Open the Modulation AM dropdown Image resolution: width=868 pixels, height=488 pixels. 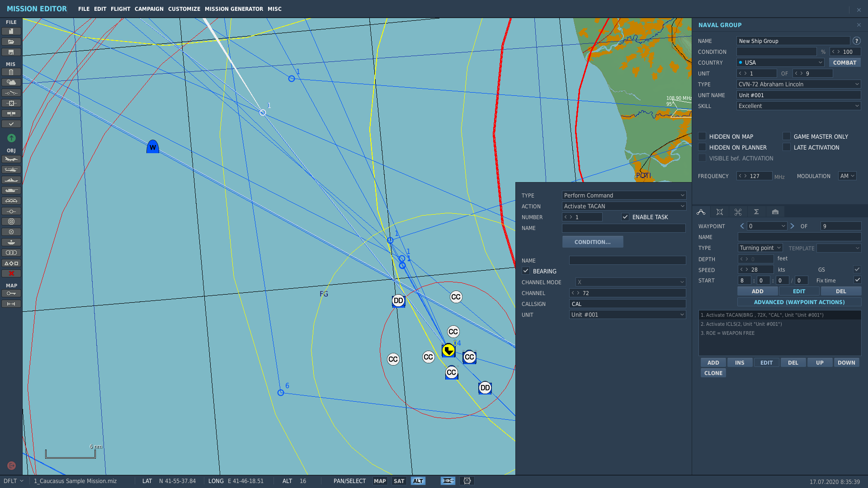(847, 176)
